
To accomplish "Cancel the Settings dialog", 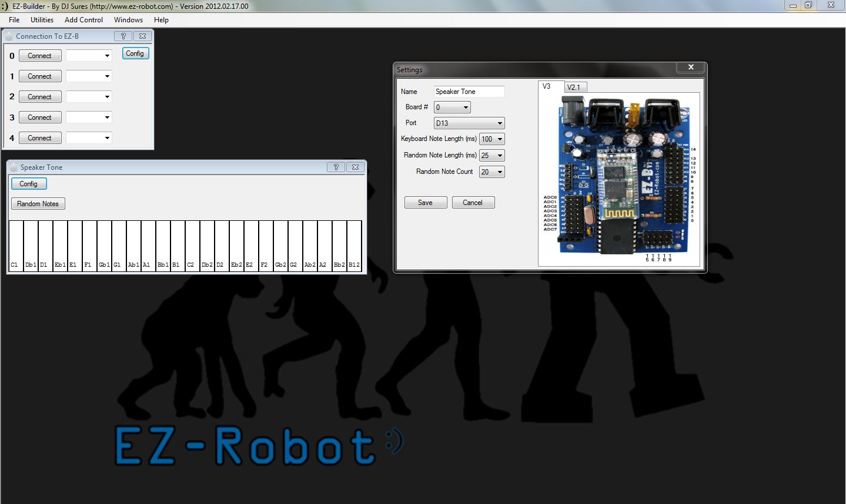I will [473, 203].
